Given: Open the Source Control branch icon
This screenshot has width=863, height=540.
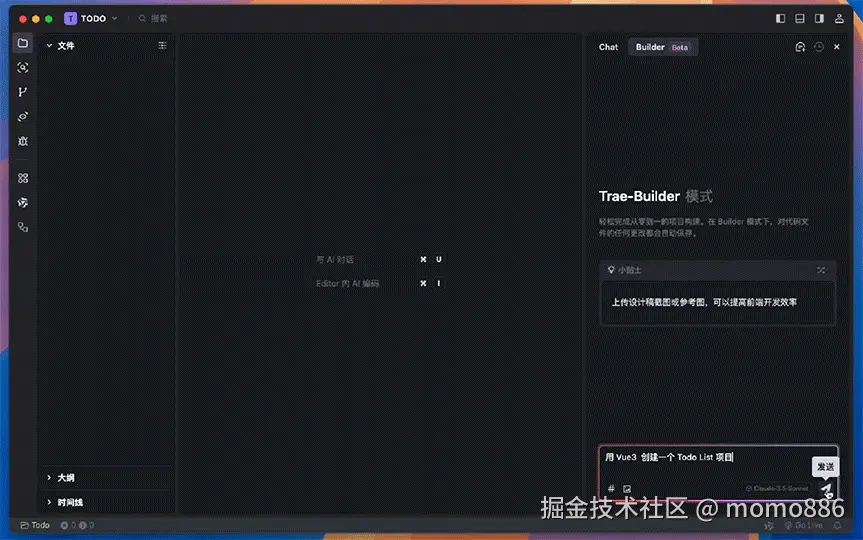Looking at the screenshot, I should [23, 92].
